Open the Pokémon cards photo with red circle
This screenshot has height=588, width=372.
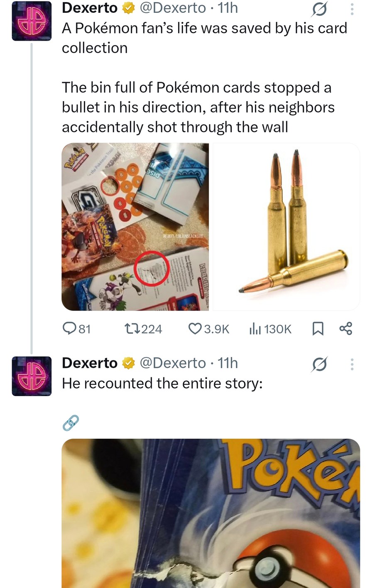point(135,227)
